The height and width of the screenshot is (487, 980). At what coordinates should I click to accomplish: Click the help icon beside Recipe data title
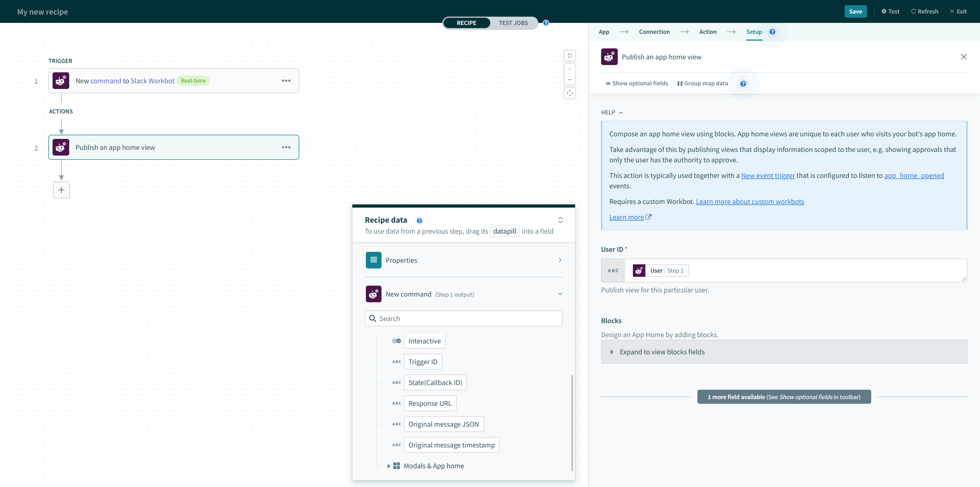[419, 220]
